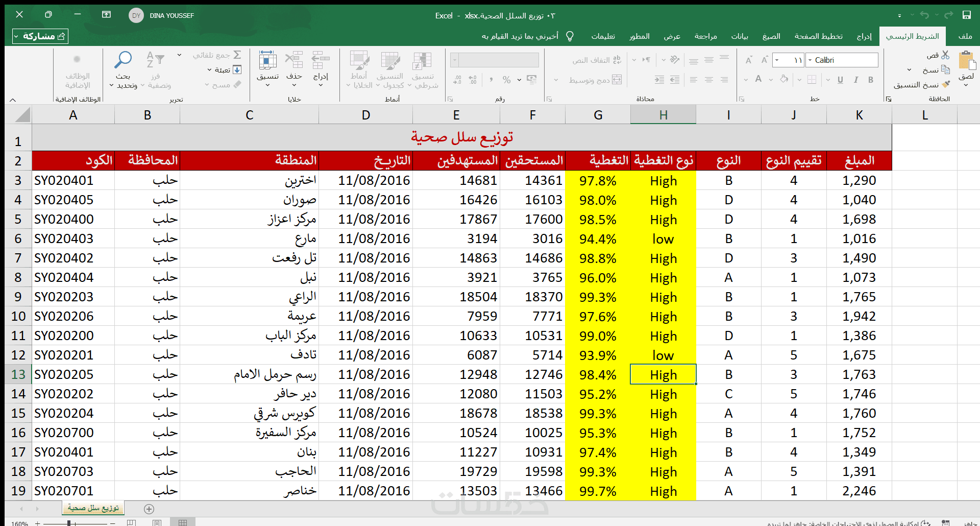This screenshot has width=980, height=526.
Task: Click the Decrease Font Size icon
Action: pos(749,60)
